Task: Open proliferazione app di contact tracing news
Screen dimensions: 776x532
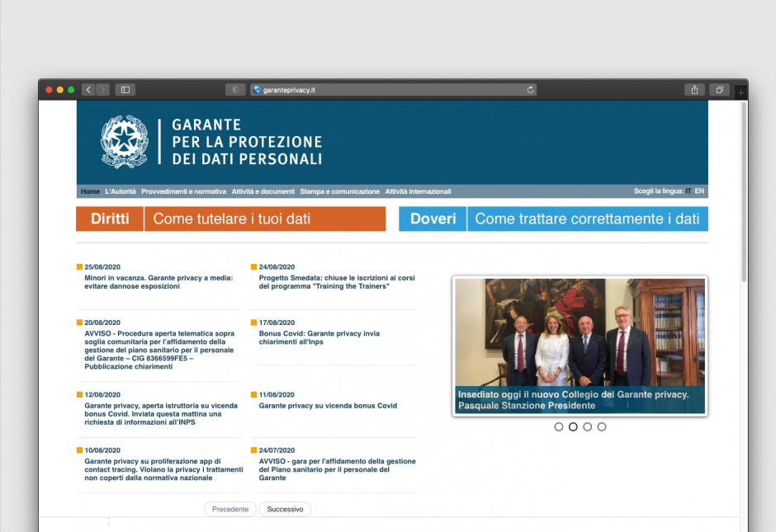Action: click(163, 469)
